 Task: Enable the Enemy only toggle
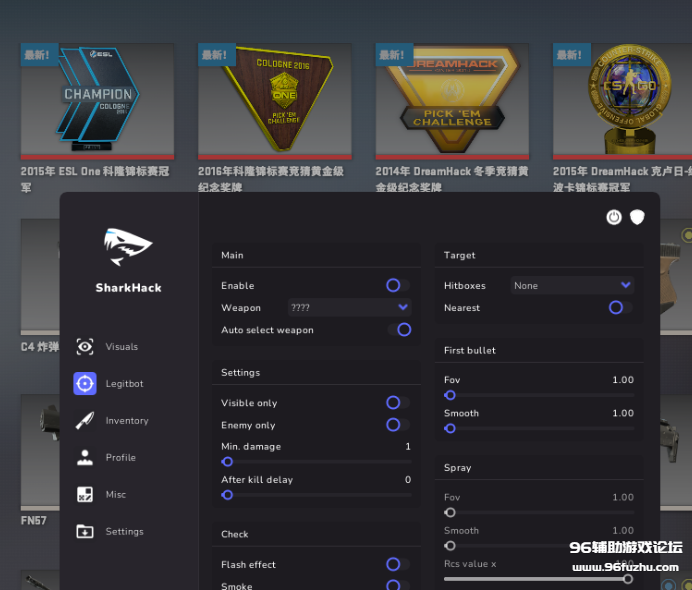(397, 425)
